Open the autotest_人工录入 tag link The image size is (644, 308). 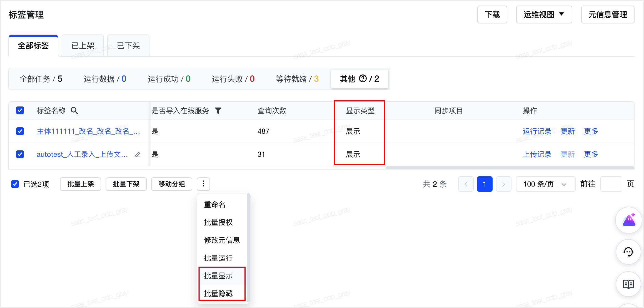(82, 154)
